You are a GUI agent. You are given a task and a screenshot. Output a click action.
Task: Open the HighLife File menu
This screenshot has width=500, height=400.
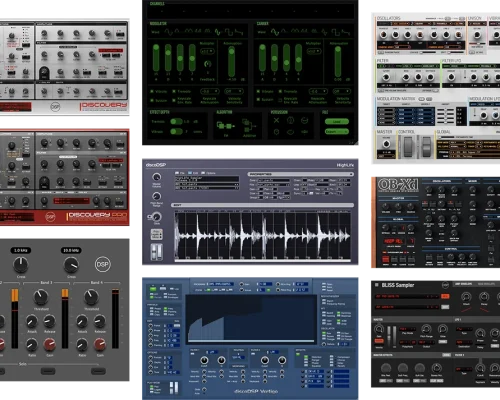tap(180, 173)
